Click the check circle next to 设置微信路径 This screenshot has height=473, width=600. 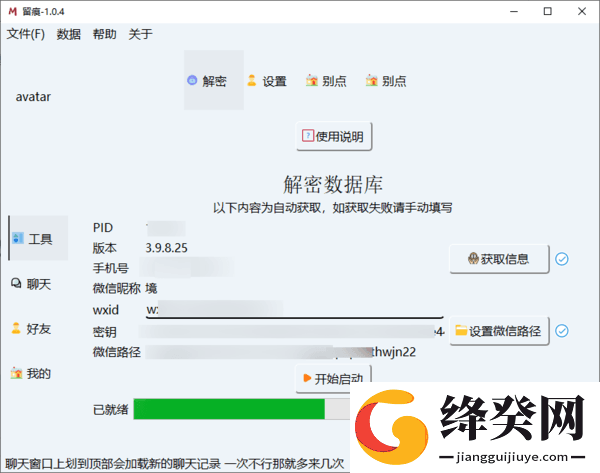562,331
